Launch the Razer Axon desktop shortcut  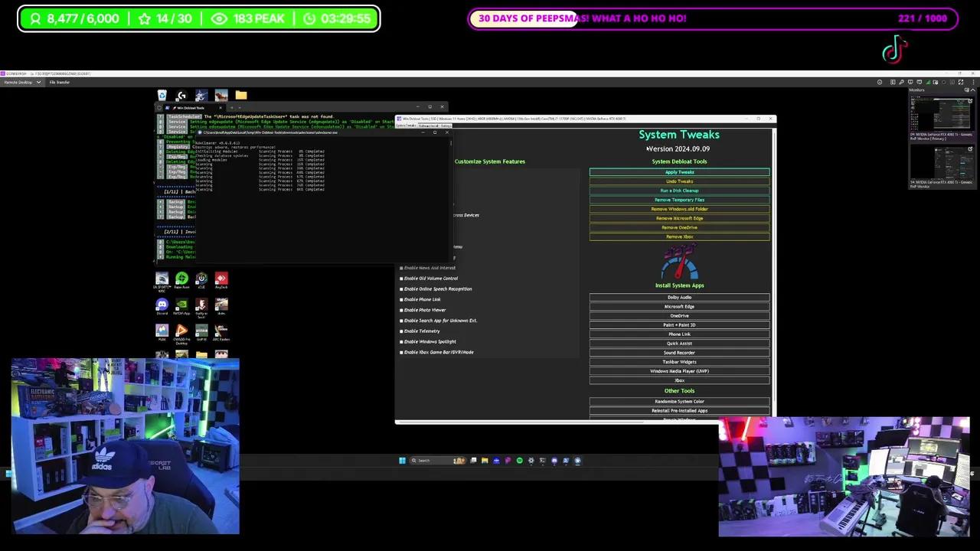(x=181, y=279)
